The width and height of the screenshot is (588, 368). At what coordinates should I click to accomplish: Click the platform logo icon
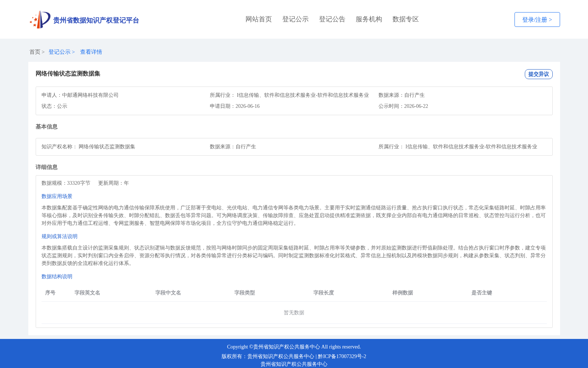[40, 20]
